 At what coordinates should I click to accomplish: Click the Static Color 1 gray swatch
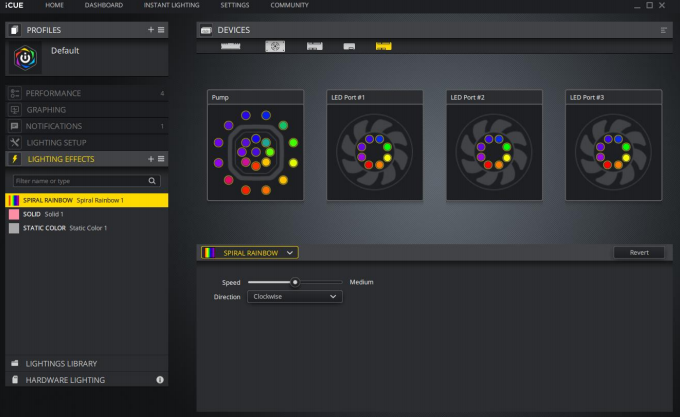pyautogui.click(x=14, y=228)
